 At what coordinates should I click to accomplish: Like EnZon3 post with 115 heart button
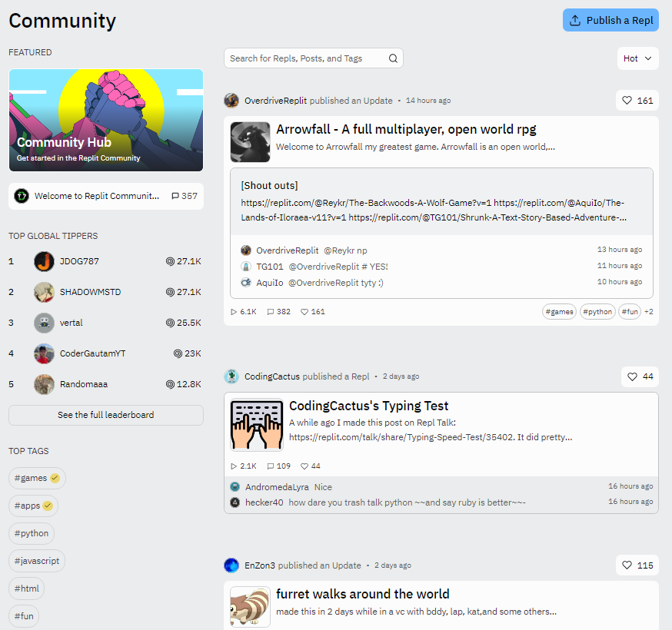(x=637, y=565)
